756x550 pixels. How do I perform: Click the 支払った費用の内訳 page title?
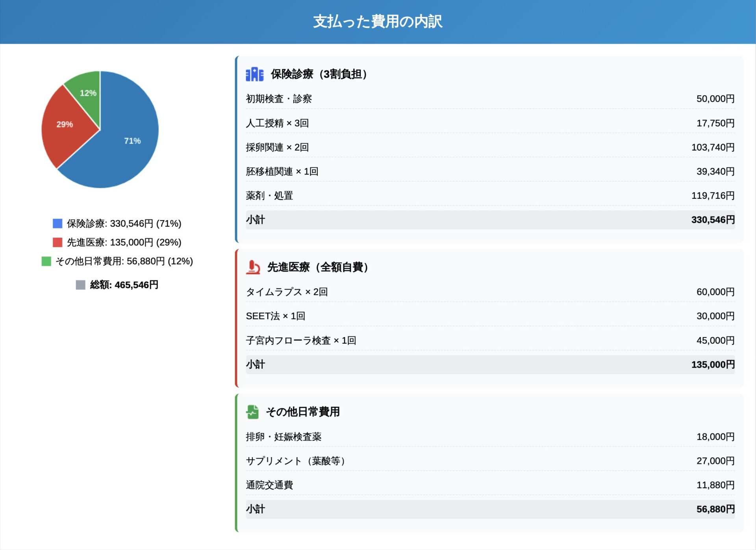coord(378,21)
